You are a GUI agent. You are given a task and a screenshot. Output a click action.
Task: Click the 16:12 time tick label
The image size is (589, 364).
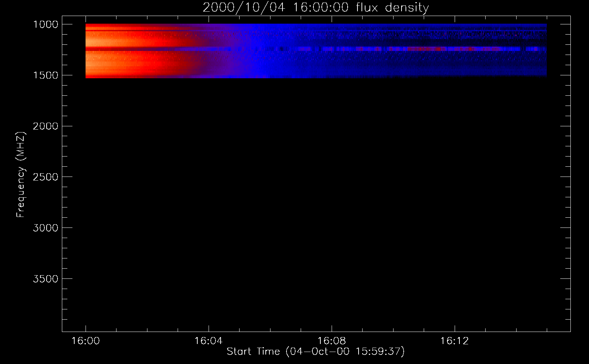tap(454, 341)
